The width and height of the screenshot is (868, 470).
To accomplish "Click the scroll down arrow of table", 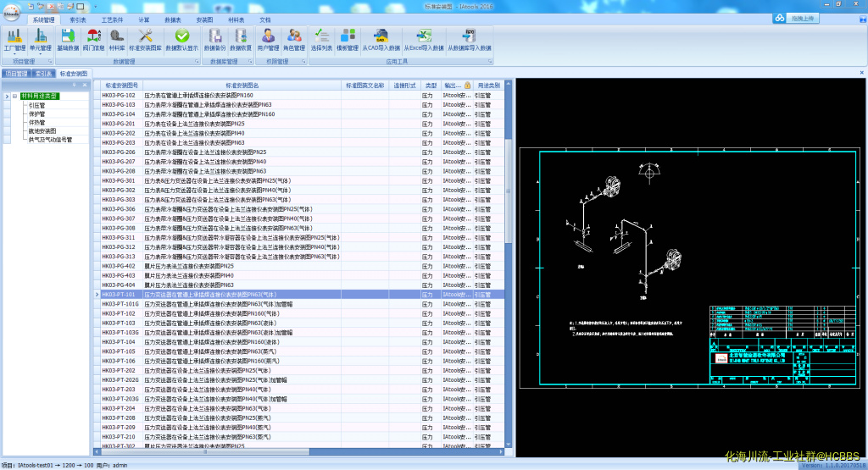I will point(509,444).
